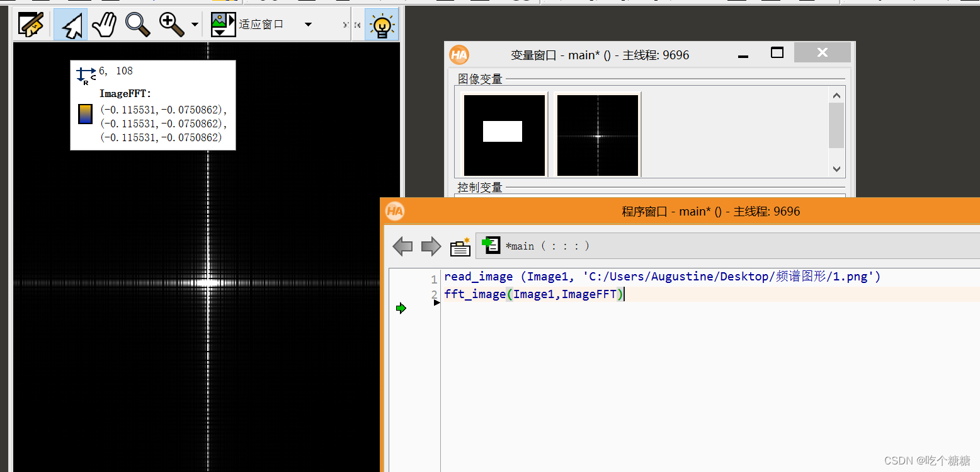Click the first (-0.115531,-0.0750862) value line
The image size is (980, 472).
(x=164, y=109)
